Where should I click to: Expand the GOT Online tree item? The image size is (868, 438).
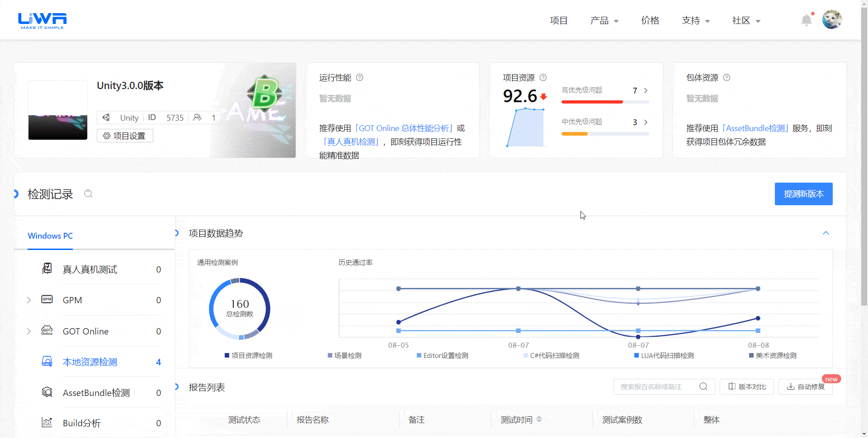(x=29, y=331)
